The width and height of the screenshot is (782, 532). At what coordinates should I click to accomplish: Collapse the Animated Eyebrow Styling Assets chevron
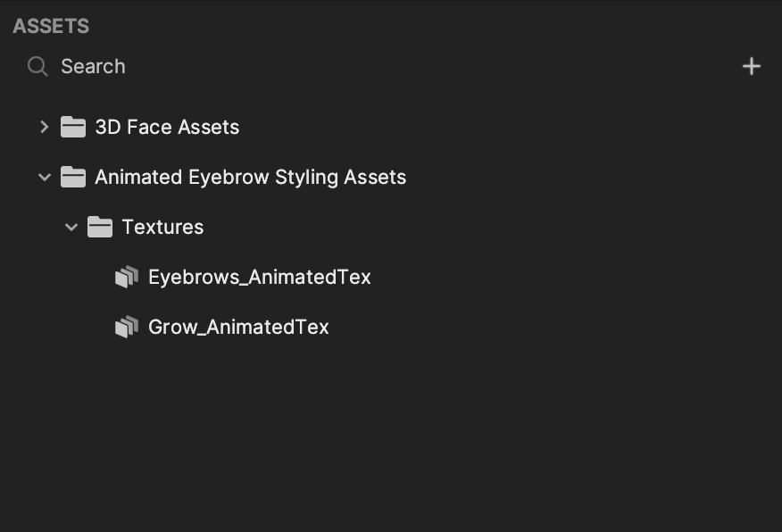click(45, 177)
